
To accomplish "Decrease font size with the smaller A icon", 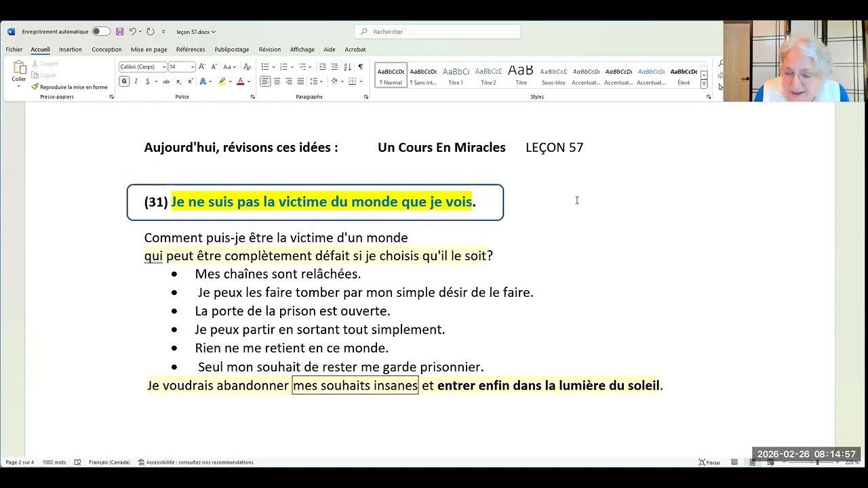I will point(214,66).
